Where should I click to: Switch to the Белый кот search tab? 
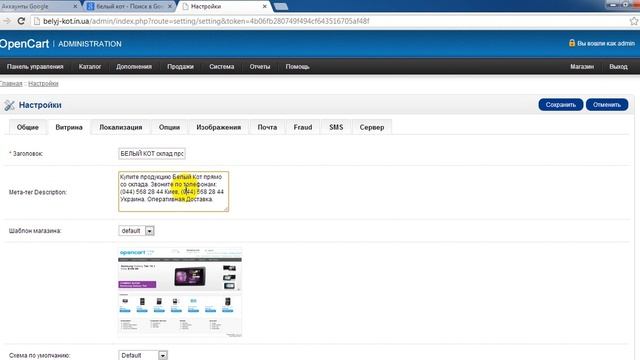pos(129,6)
